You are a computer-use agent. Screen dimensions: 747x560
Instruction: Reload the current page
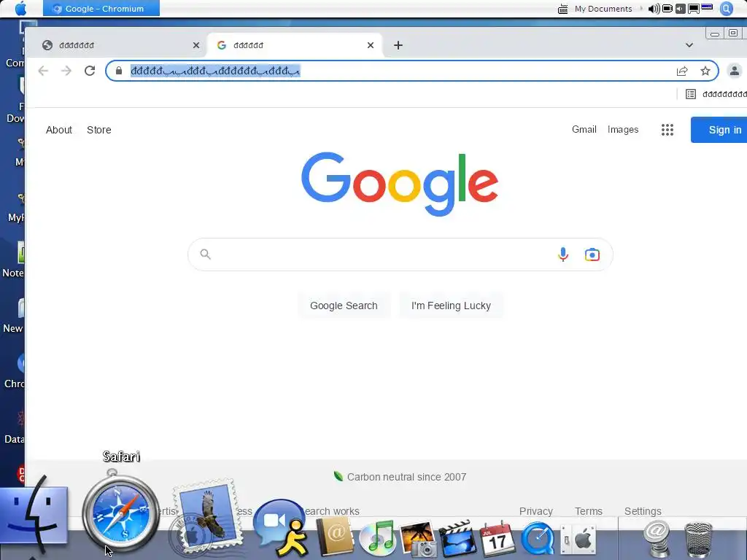coord(90,71)
